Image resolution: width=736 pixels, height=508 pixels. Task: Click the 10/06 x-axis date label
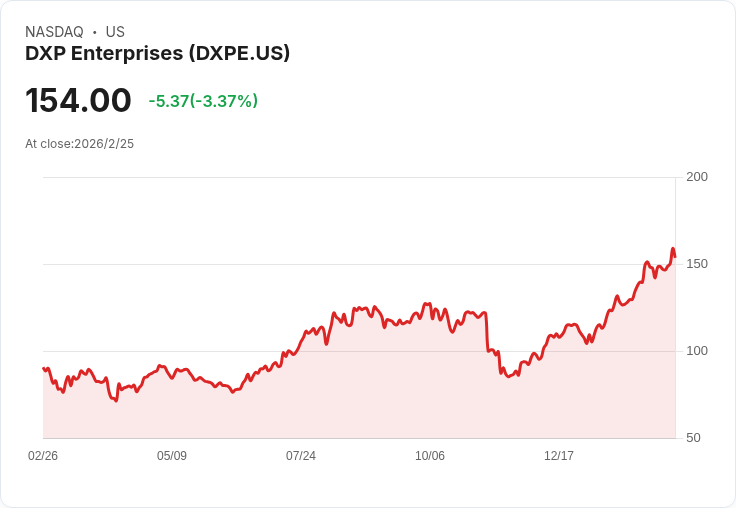click(429, 455)
